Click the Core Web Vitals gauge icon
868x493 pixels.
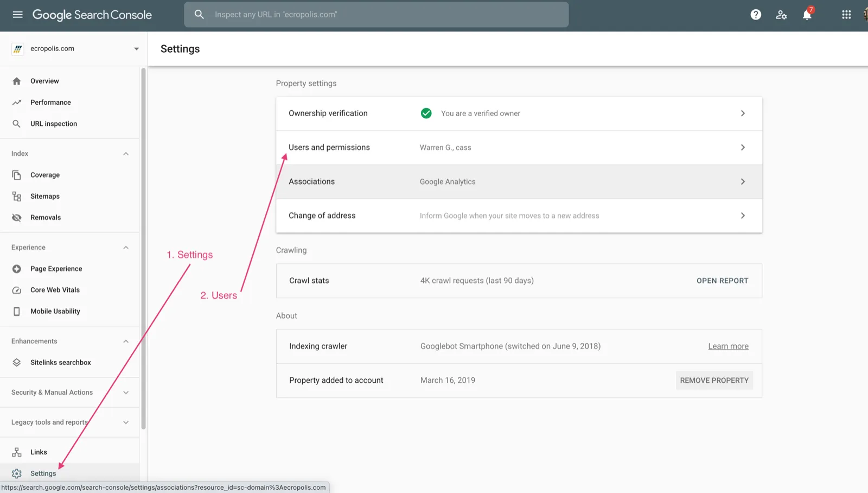click(17, 290)
